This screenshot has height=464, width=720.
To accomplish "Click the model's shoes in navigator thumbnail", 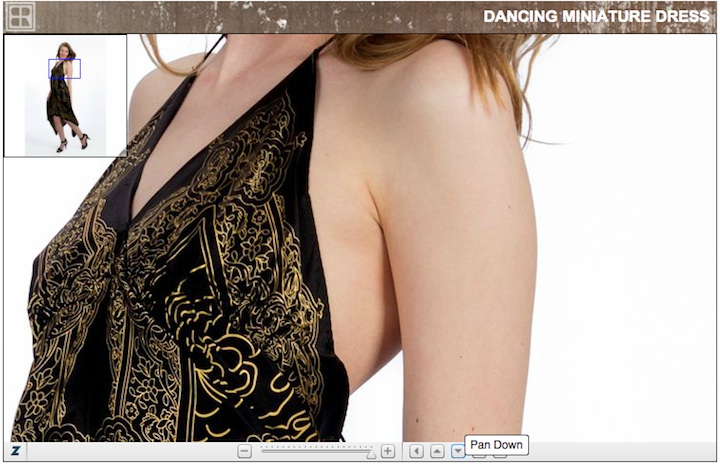I will [x=62, y=145].
